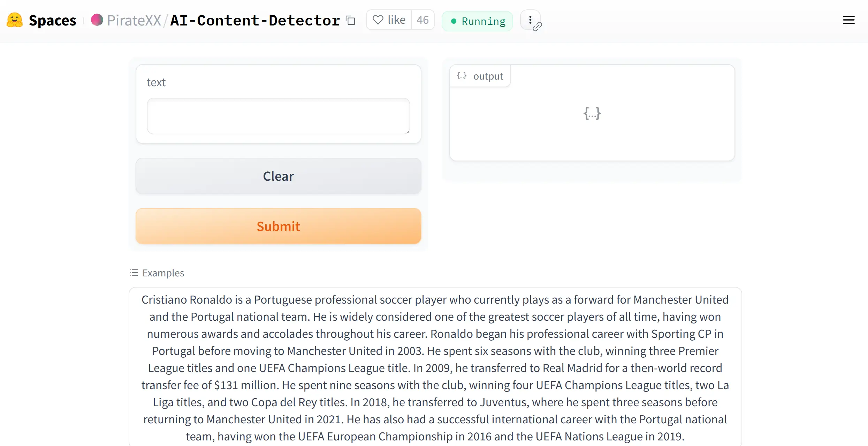The image size is (868, 446).
Task: Click the Hugging Face emoji logo
Action: click(15, 20)
